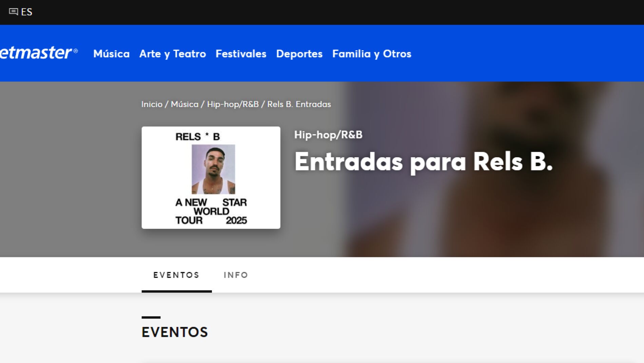Open Familia y Otros menu

pyautogui.click(x=372, y=54)
